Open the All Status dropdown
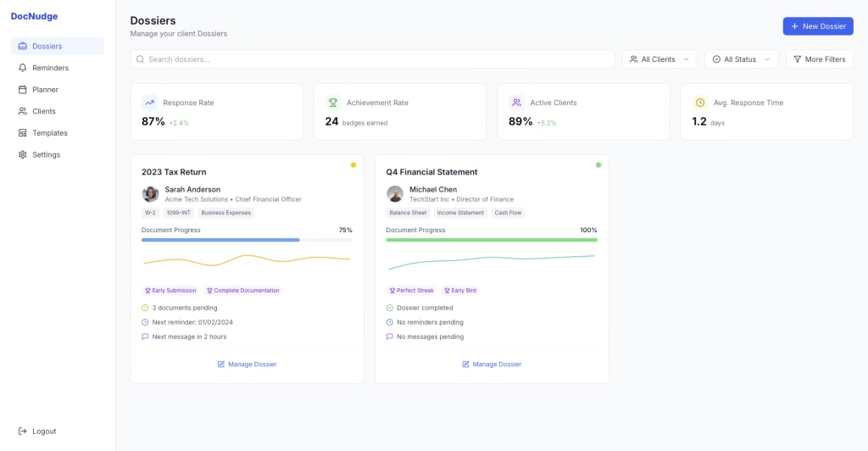 (x=741, y=59)
